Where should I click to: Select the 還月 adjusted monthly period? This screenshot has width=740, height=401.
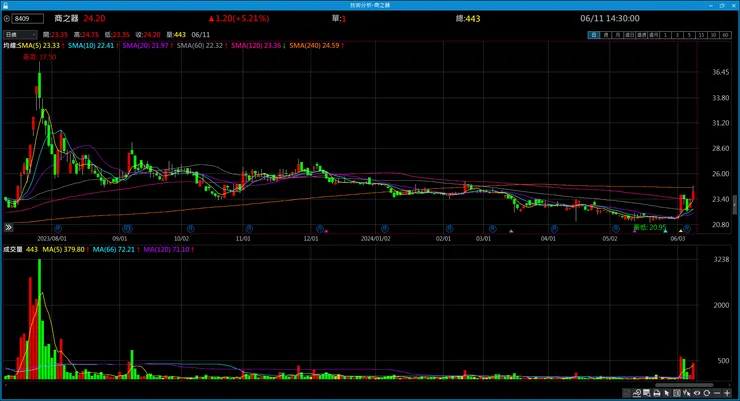653,35
